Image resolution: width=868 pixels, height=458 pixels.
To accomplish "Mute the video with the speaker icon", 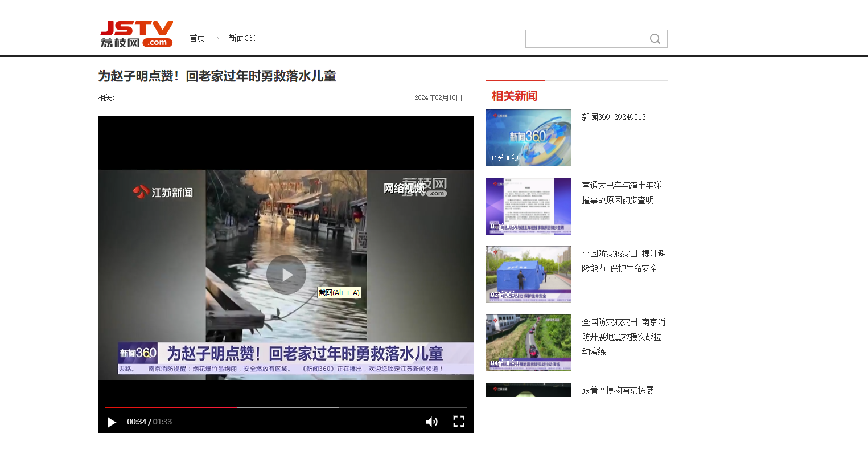I will pos(431,422).
